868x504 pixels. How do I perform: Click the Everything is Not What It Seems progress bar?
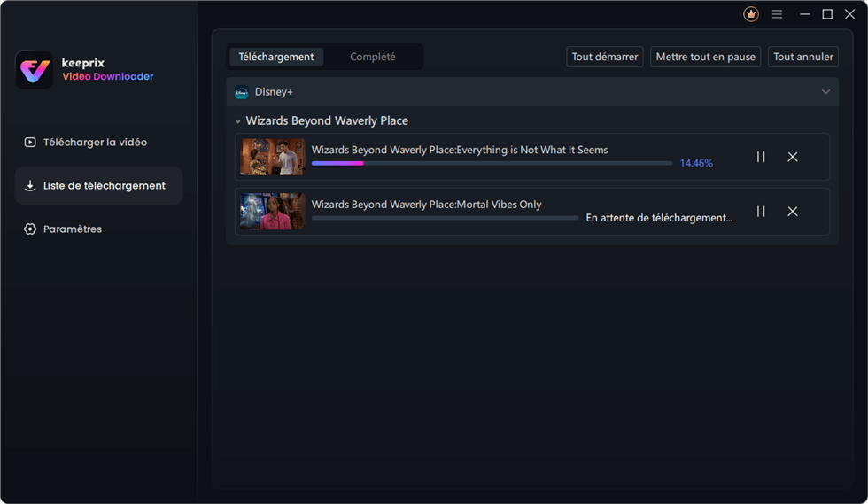click(492, 163)
